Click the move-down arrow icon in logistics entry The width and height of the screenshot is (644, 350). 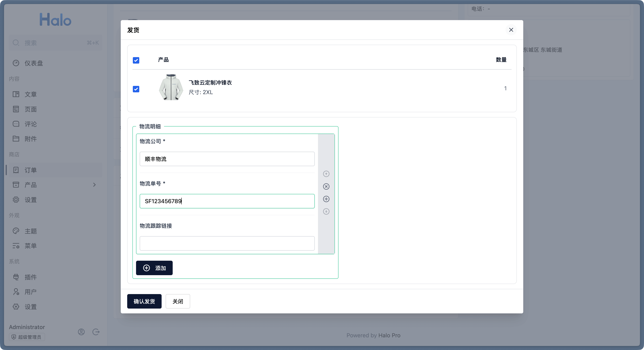[326, 211]
